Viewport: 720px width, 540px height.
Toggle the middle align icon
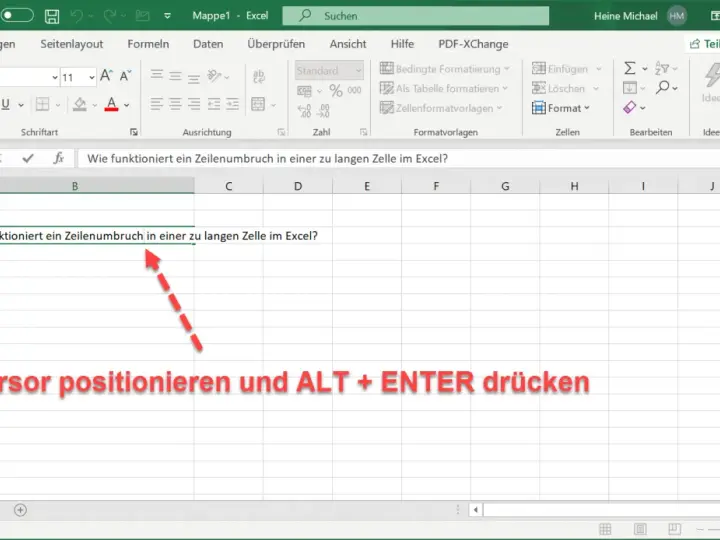click(175, 76)
